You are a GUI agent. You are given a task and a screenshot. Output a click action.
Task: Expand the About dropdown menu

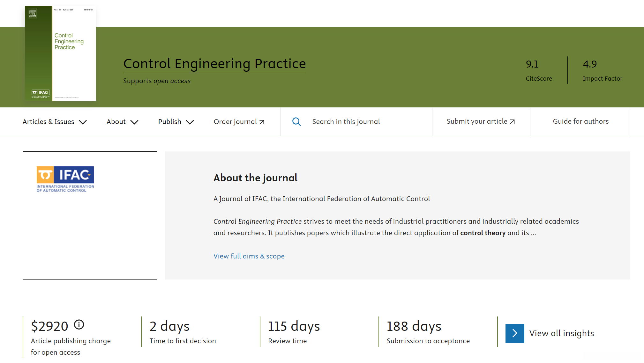(x=122, y=122)
